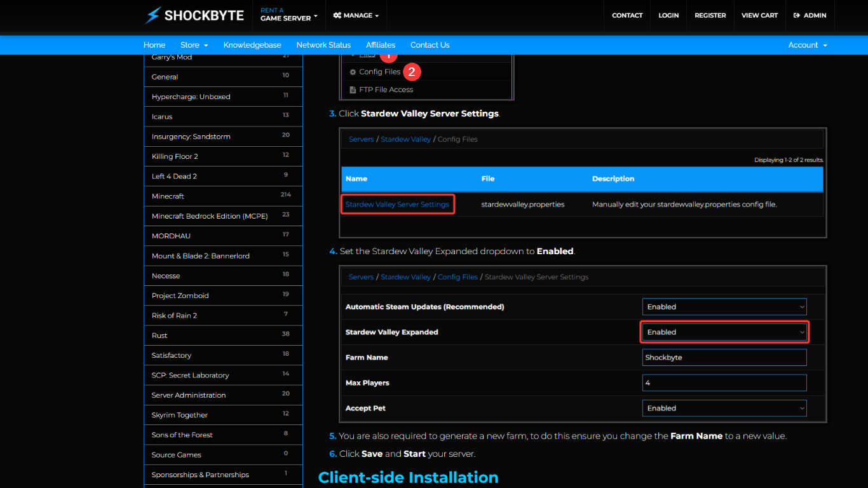Open the Minecraft category

click(223, 196)
